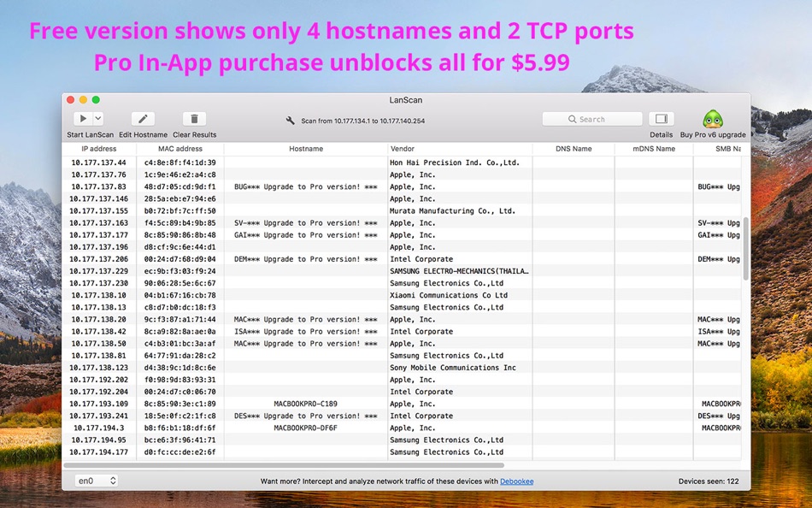Open scan range settings wrench icon

pos(291,121)
